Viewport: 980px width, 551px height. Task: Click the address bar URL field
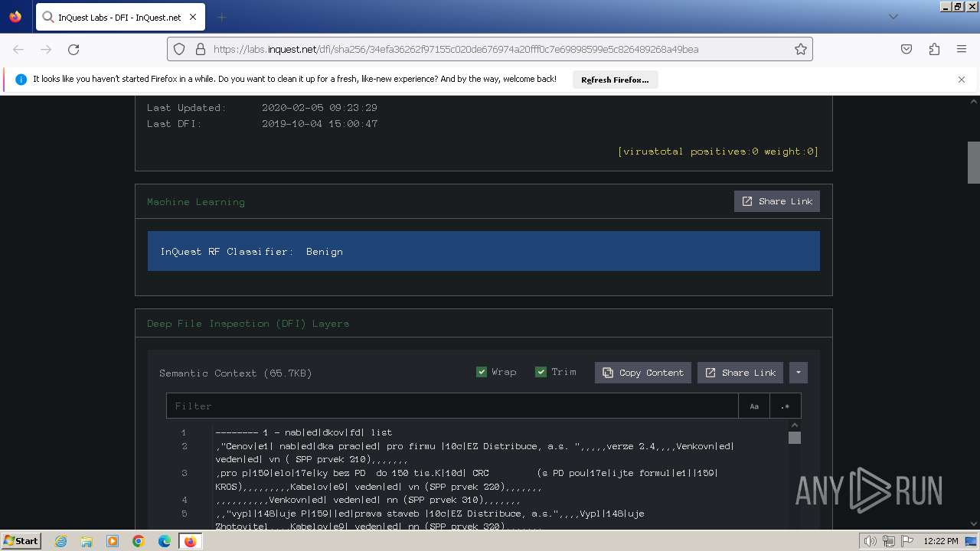(490, 49)
